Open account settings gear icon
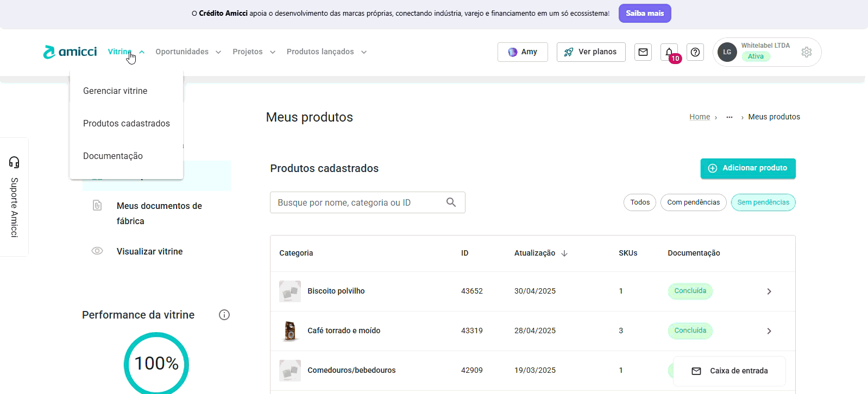Viewport: 868px width, 394px height. pyautogui.click(x=807, y=52)
